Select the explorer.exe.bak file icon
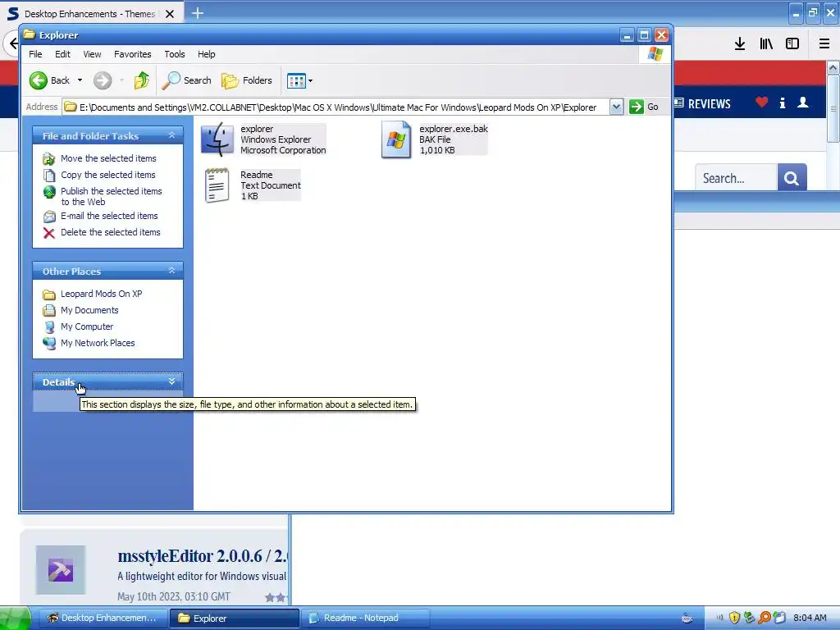 tap(396, 139)
